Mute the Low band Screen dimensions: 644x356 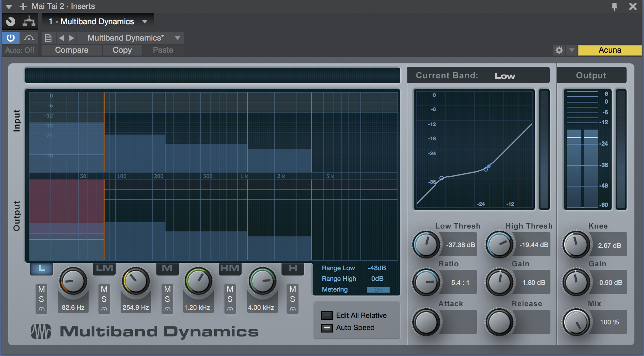[x=42, y=289]
